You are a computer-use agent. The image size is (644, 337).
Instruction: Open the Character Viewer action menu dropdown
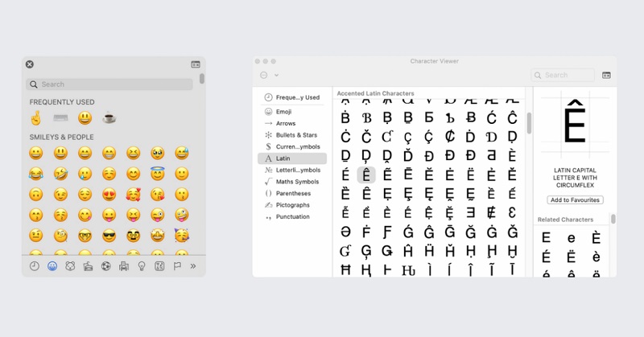269,75
